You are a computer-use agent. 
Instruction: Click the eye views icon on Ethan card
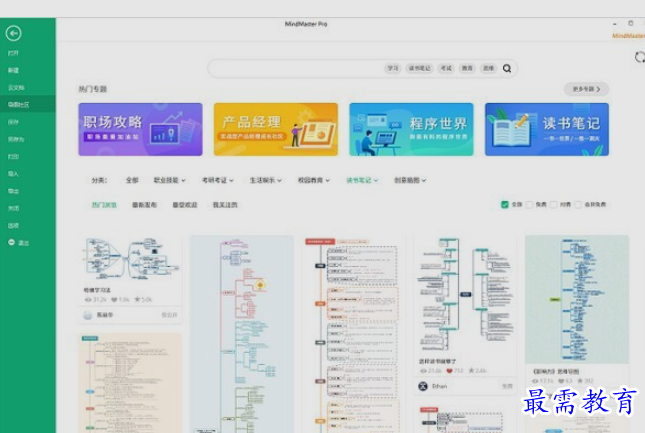[x=423, y=371]
